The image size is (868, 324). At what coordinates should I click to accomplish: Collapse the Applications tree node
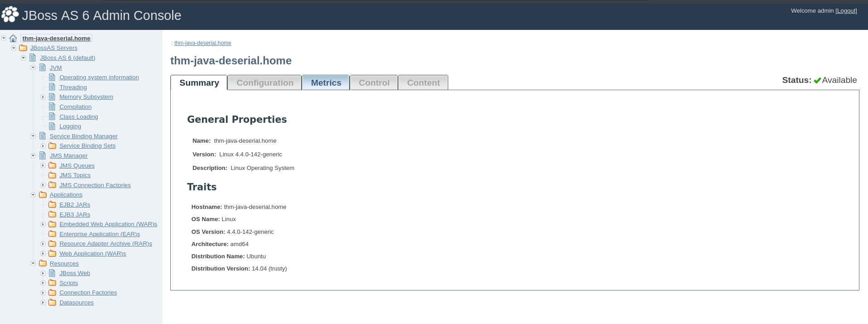pos(33,195)
